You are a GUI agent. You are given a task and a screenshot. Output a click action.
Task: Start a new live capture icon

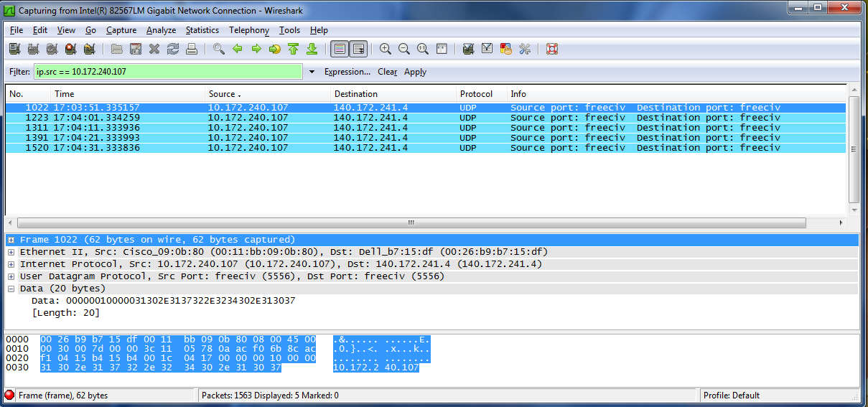pos(52,49)
